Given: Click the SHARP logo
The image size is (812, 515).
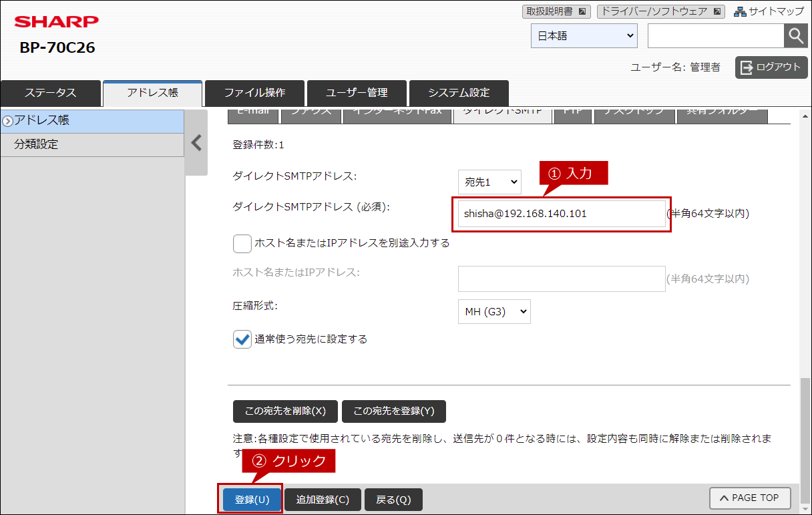Looking at the screenshot, I should (57, 22).
